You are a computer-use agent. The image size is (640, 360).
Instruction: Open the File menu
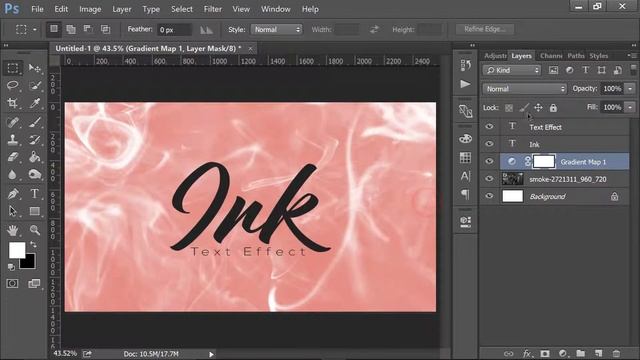point(37,9)
